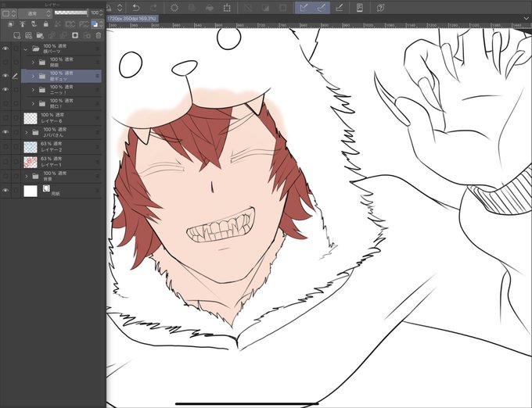Collapse the 顔パーツ folder
The width and height of the screenshot is (532, 408).
point(26,49)
